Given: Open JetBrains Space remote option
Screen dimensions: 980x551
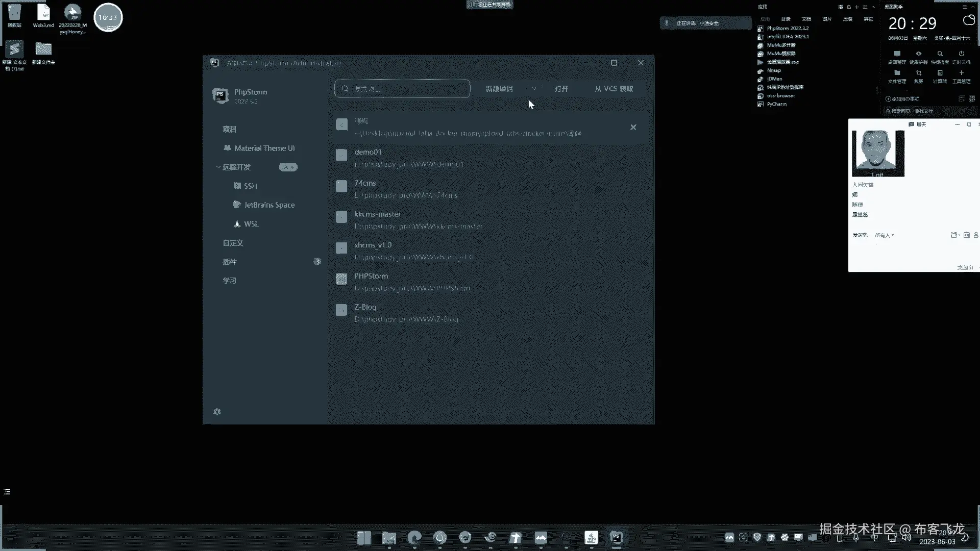Looking at the screenshot, I should click(x=269, y=205).
